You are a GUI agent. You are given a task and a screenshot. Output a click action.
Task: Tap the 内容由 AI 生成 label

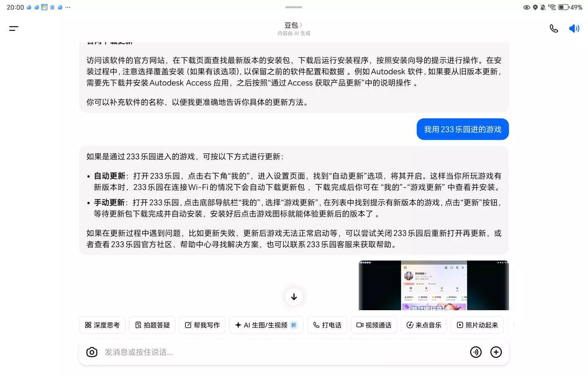coord(294,34)
